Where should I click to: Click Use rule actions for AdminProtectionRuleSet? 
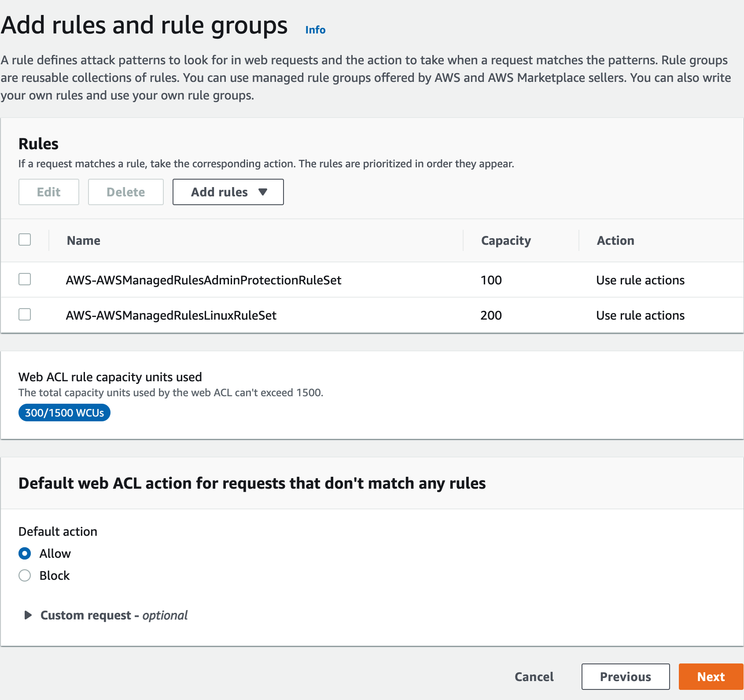click(x=640, y=280)
